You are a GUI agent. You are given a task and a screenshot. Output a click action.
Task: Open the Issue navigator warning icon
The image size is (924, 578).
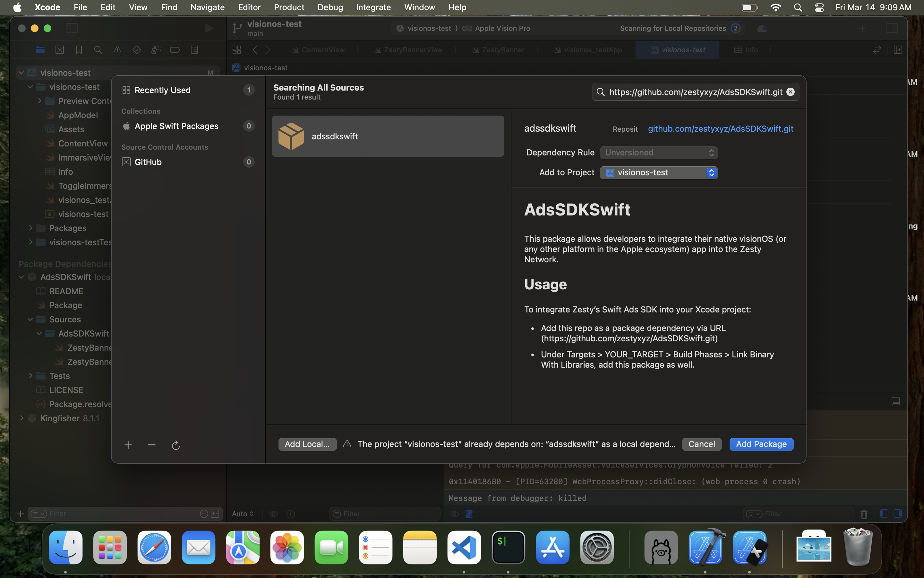(117, 50)
